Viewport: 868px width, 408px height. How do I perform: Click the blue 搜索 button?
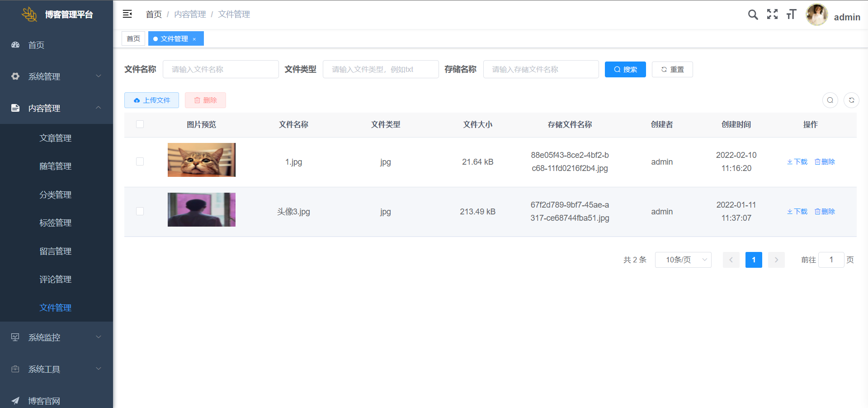(x=625, y=70)
